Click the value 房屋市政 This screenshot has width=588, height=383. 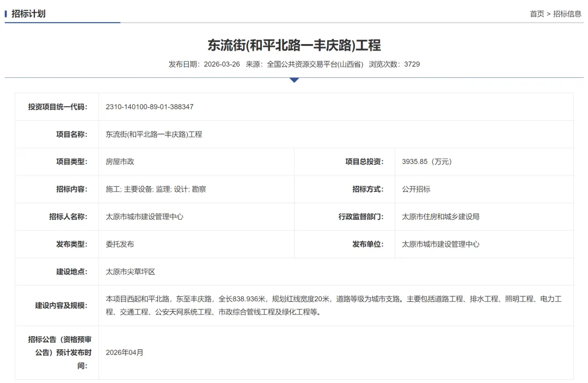click(120, 162)
